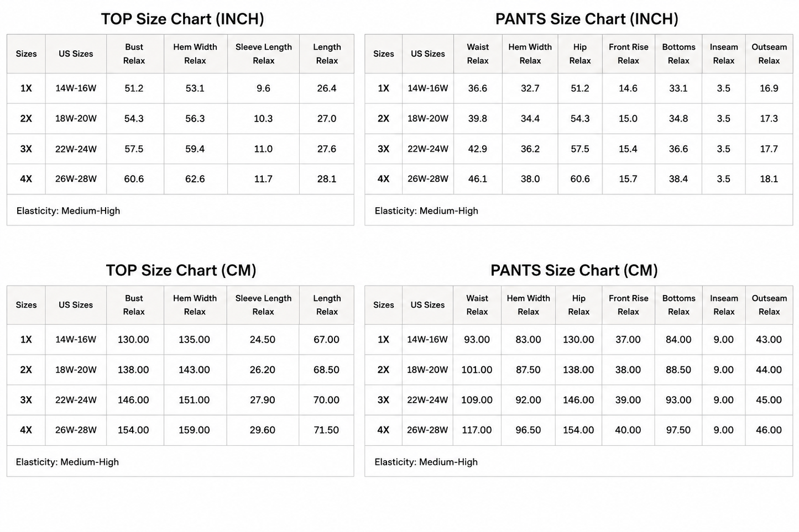799x532 pixels.
Task: Select the 46.00 outseam cell
Action: 769,430
